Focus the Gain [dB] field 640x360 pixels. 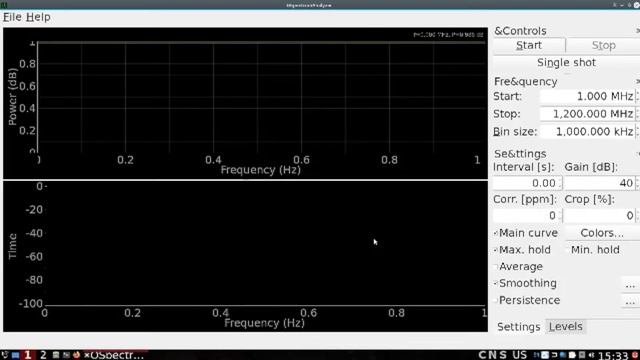point(599,183)
